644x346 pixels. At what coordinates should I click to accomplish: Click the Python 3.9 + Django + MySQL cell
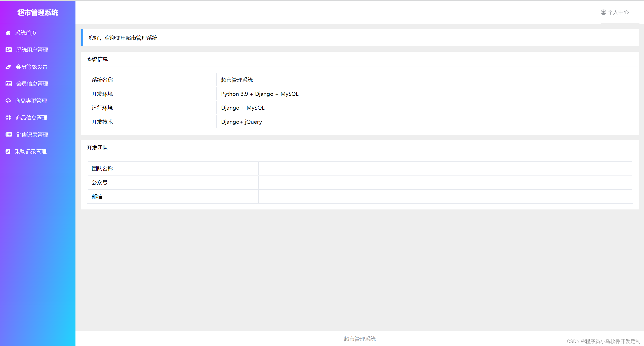[260, 94]
